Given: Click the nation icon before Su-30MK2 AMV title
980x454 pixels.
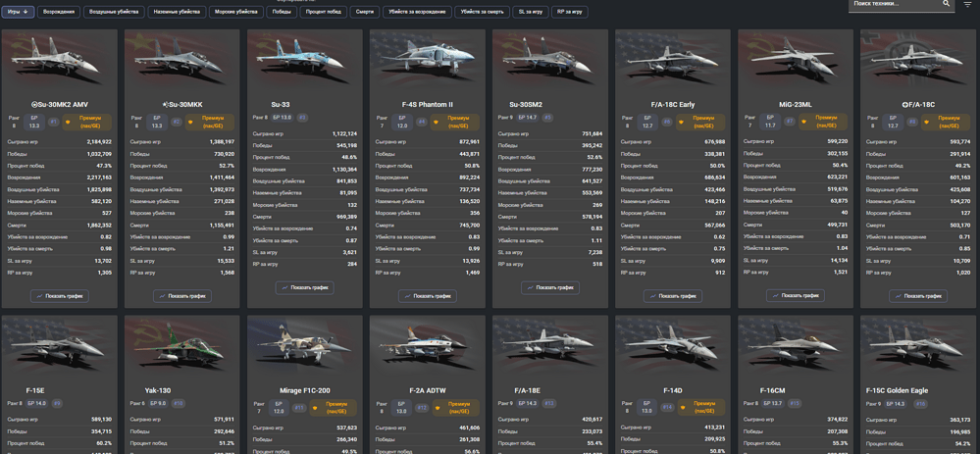Looking at the screenshot, I should tap(33, 104).
